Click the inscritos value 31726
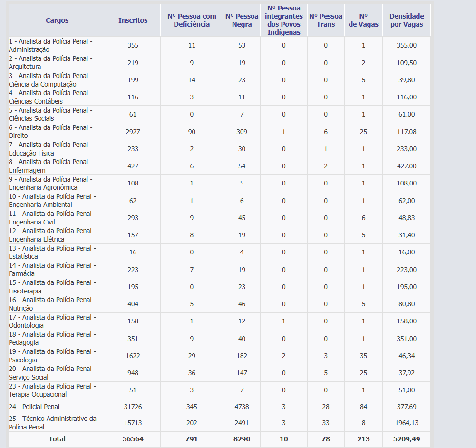 pyautogui.click(x=133, y=407)
